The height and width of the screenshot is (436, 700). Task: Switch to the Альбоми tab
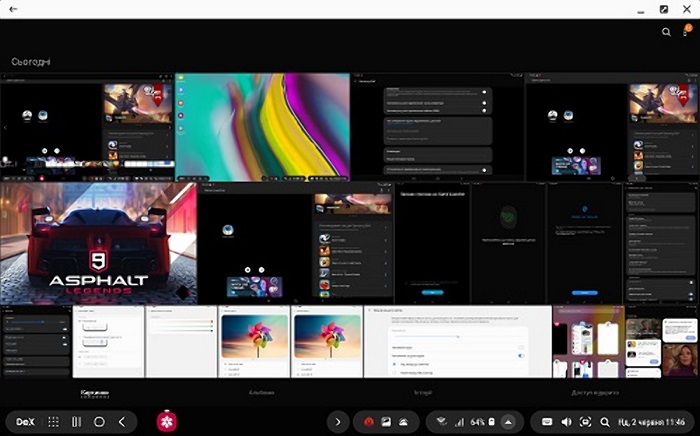coord(262,393)
